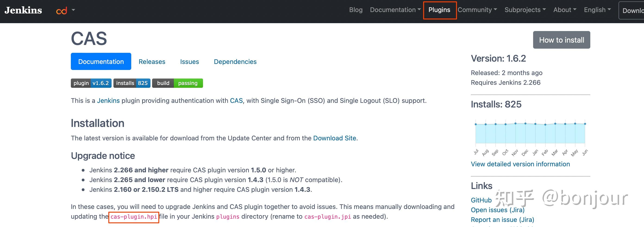Open the Issues tab
Viewport: 644px width, 227px height.
(189, 61)
